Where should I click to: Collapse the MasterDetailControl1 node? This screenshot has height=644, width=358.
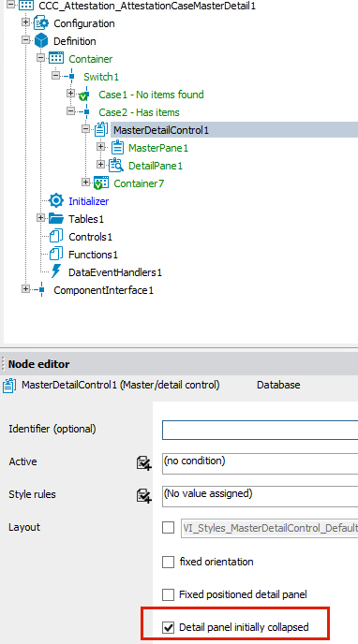click(x=85, y=129)
